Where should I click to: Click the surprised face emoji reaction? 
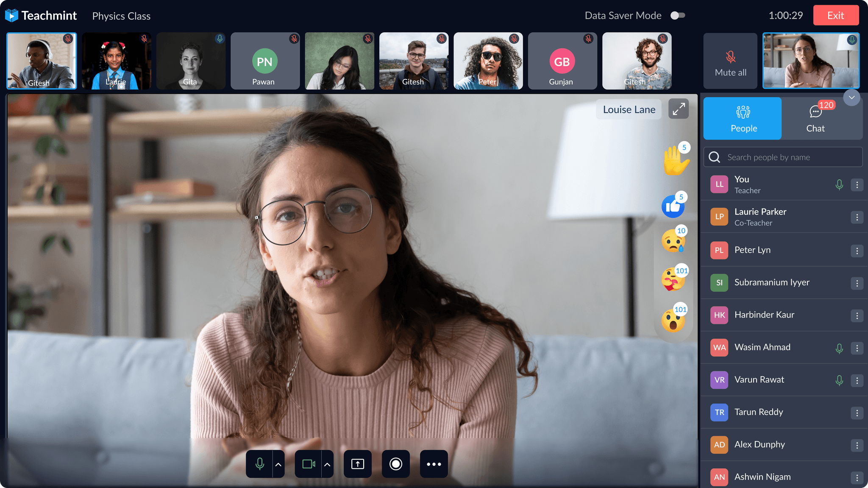673,321
